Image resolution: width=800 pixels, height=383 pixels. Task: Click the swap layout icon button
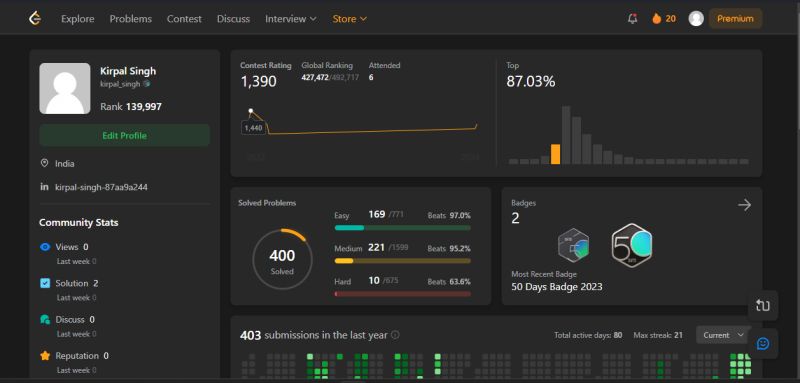pyautogui.click(x=763, y=305)
